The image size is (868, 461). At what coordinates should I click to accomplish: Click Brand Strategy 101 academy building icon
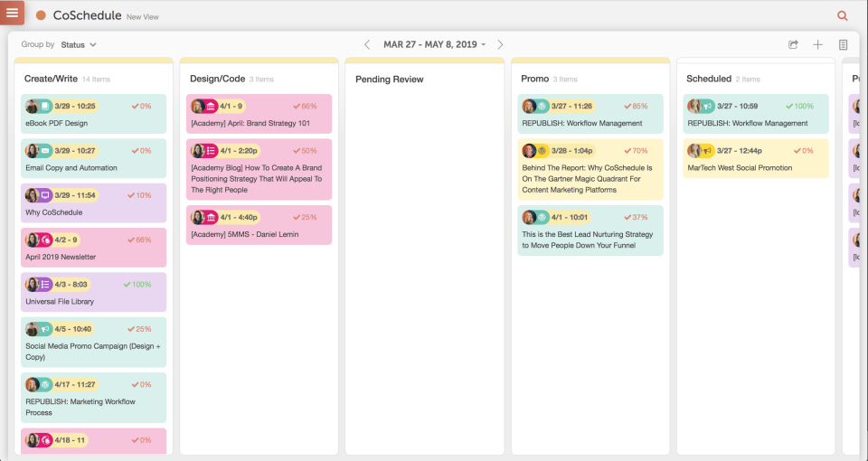pyautogui.click(x=211, y=107)
